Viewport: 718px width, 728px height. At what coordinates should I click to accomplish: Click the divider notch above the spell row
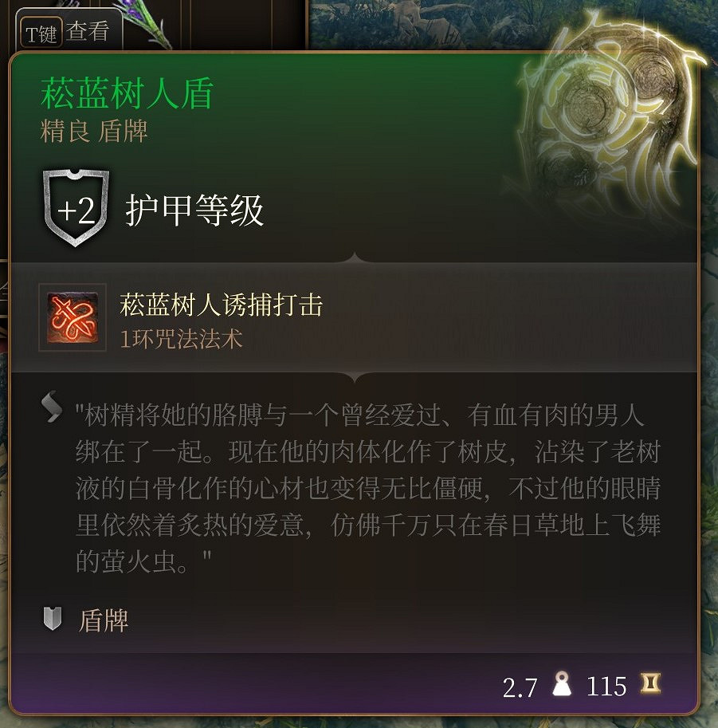(x=355, y=258)
